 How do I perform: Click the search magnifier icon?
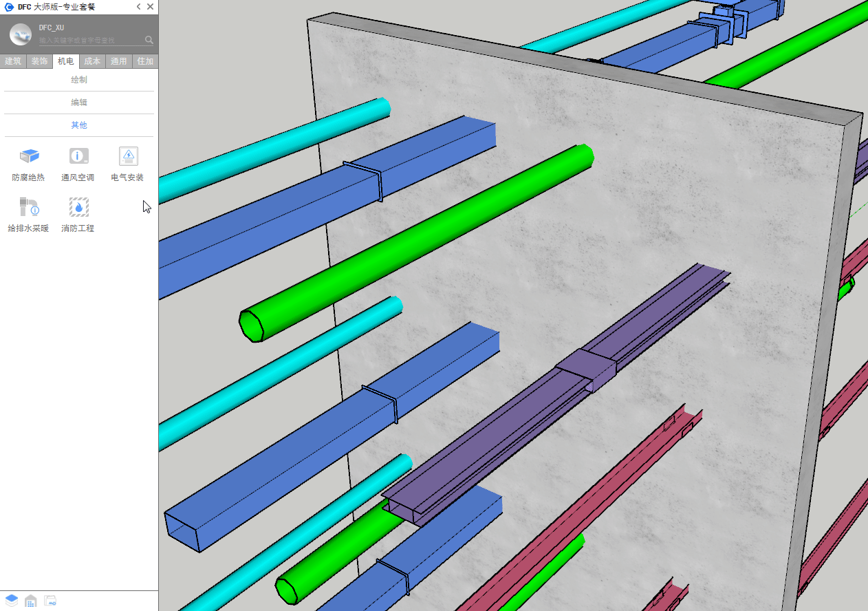click(149, 40)
